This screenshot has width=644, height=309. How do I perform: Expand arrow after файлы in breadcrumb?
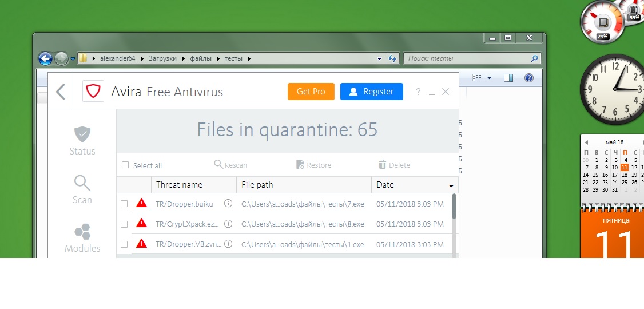(218, 58)
